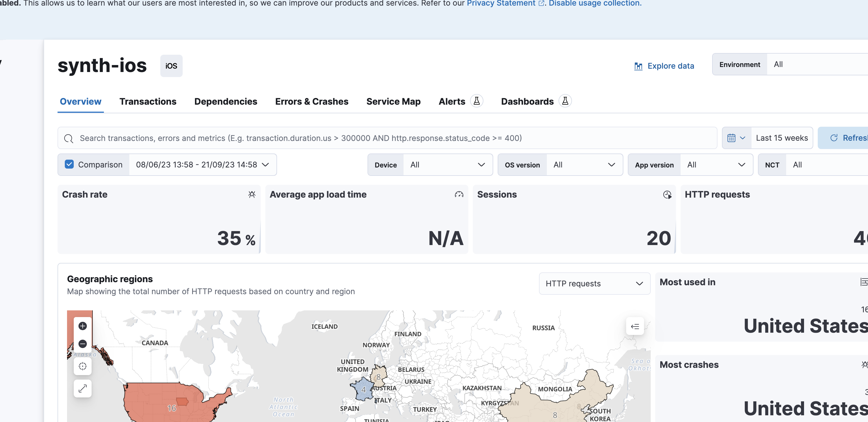The height and width of the screenshot is (422, 868).
Task: Click the Explore data chart icon
Action: tap(638, 66)
